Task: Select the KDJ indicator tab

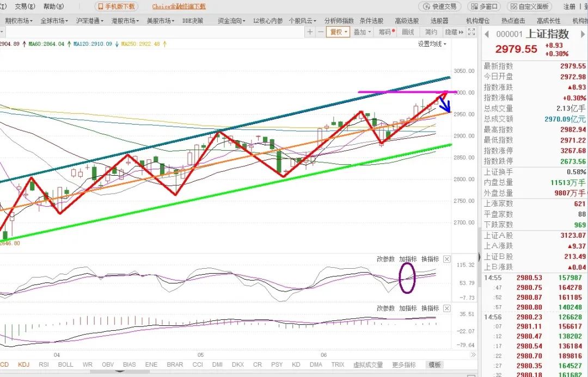Action: pyautogui.click(x=23, y=364)
